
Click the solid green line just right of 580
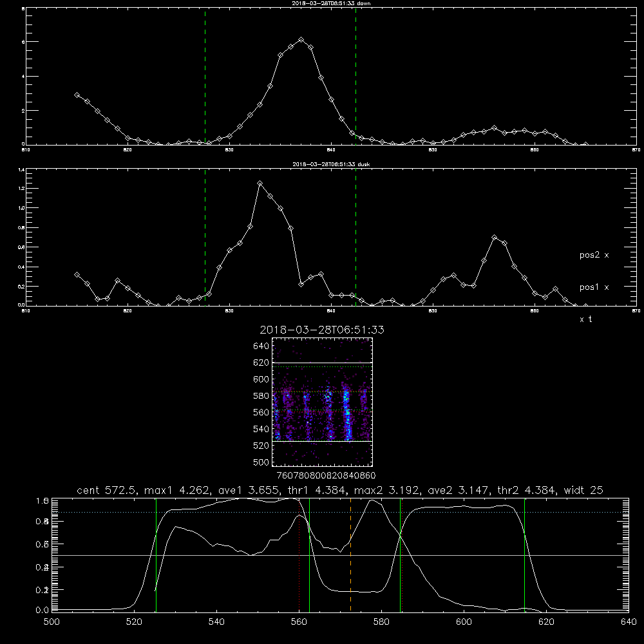point(400,554)
